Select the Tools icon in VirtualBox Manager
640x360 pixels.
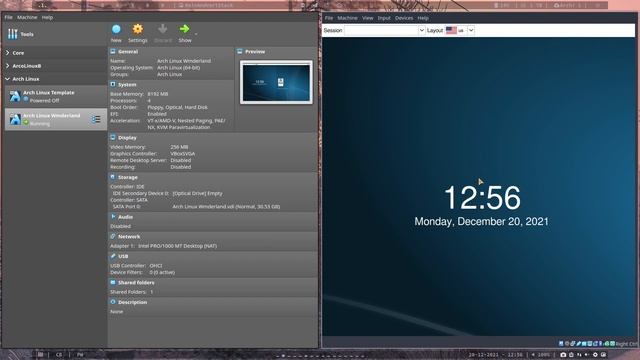coord(13,34)
